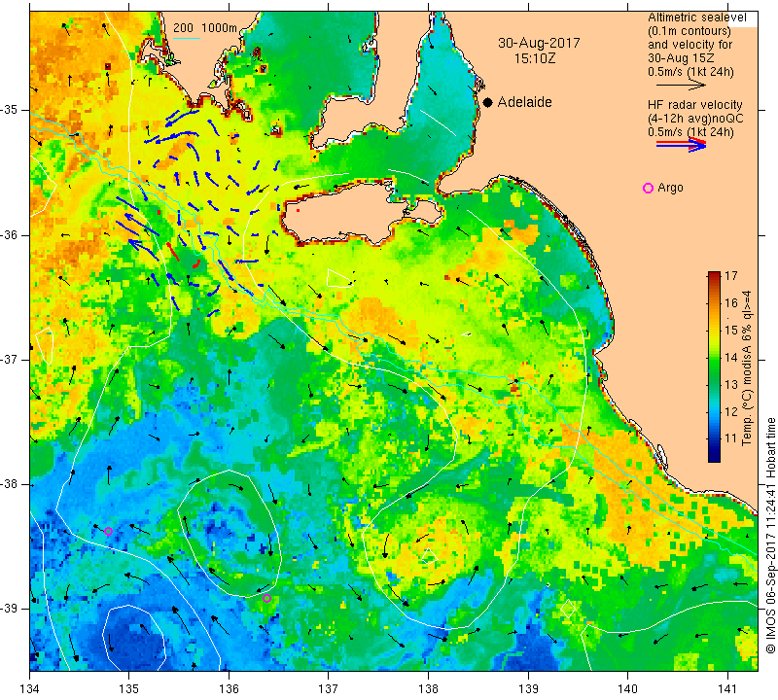This screenshot has width=778, height=700.
Task: Click latitude axis label '-39'
Action: click(x=10, y=609)
